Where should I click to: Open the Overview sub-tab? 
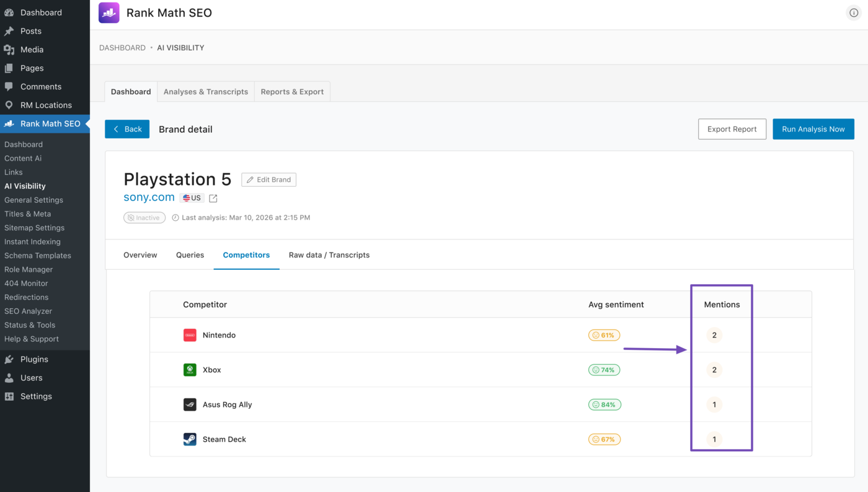tap(140, 255)
